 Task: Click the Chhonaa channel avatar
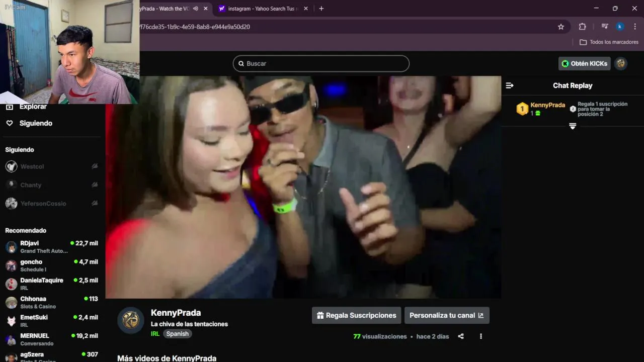click(11, 303)
